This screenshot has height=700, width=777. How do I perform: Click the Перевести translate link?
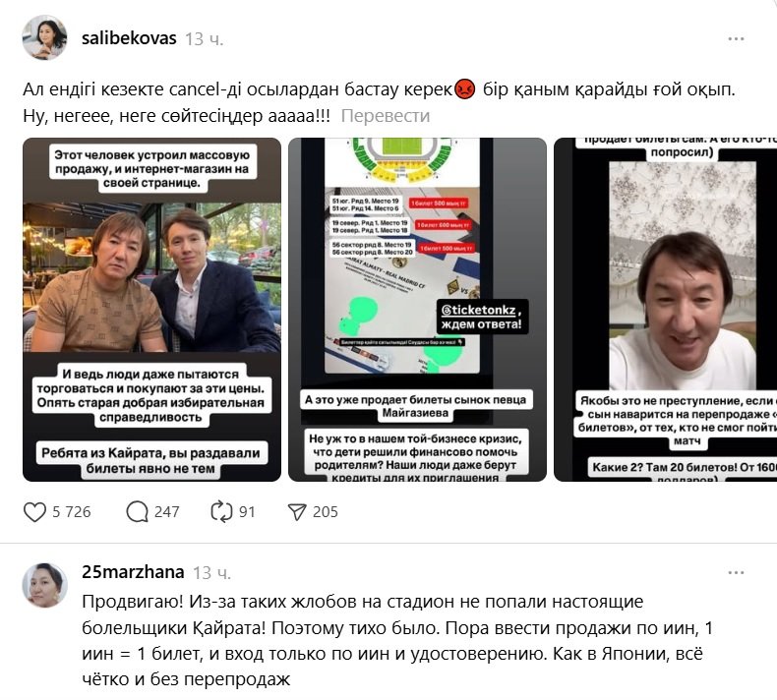click(x=385, y=116)
